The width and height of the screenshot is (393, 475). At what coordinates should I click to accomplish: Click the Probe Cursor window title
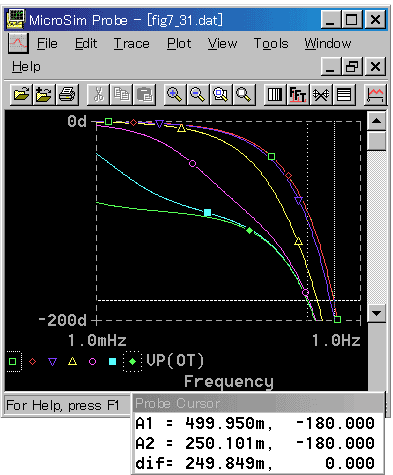click(x=177, y=403)
